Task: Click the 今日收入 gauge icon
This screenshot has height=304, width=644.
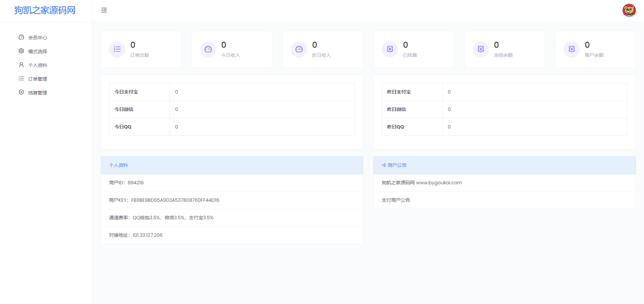Action: point(208,49)
